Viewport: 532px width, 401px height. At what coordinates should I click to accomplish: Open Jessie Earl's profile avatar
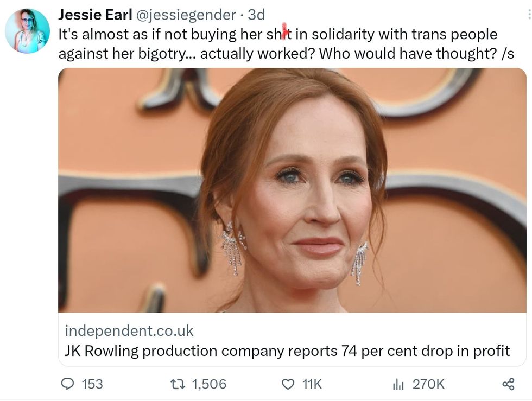pyautogui.click(x=28, y=31)
